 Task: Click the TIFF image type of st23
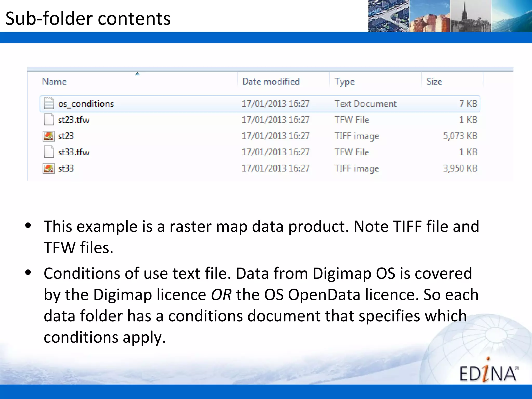tap(357, 136)
